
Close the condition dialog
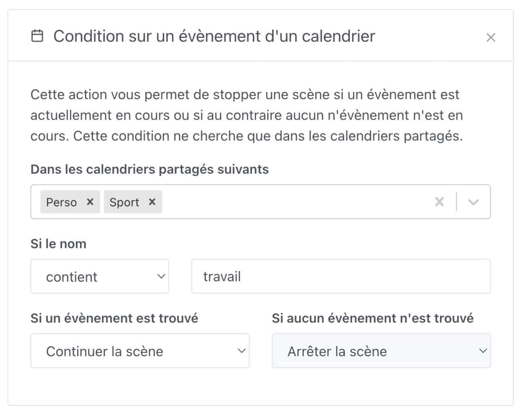tap(490, 37)
